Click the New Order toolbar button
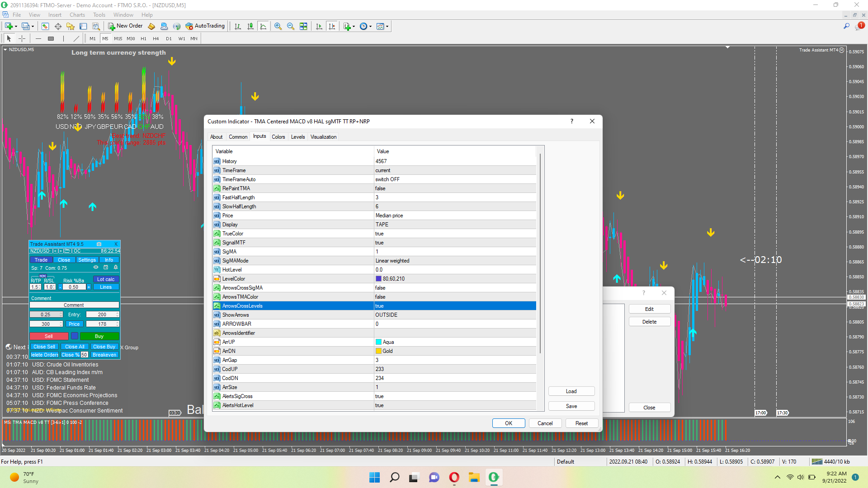The width and height of the screenshot is (868, 488). pyautogui.click(x=125, y=26)
